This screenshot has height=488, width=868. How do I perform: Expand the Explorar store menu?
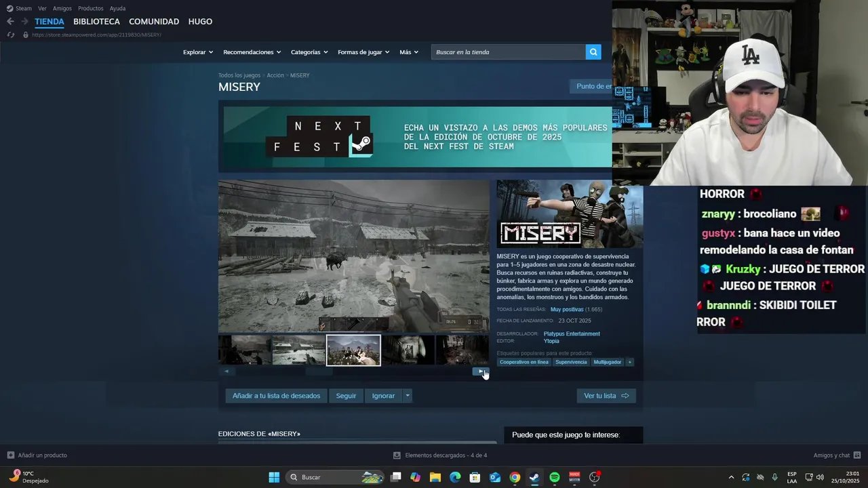[x=197, y=52]
